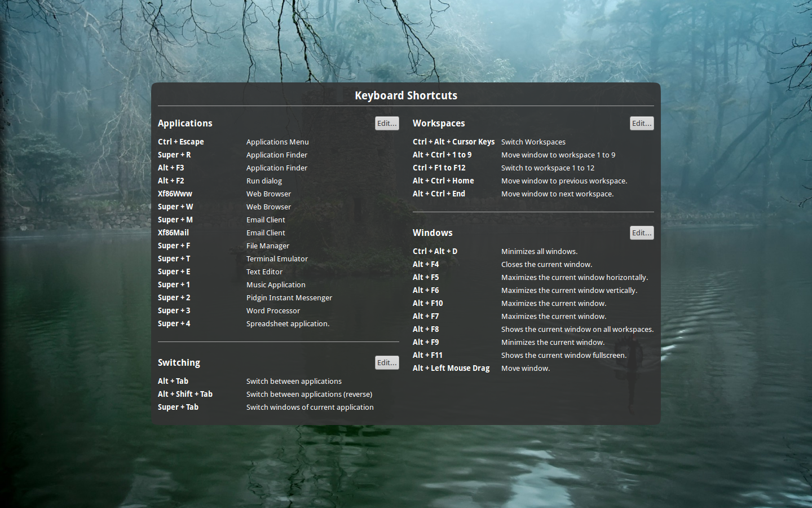812x508 pixels.
Task: Select the Spreadsheet application description
Action: 288,323
